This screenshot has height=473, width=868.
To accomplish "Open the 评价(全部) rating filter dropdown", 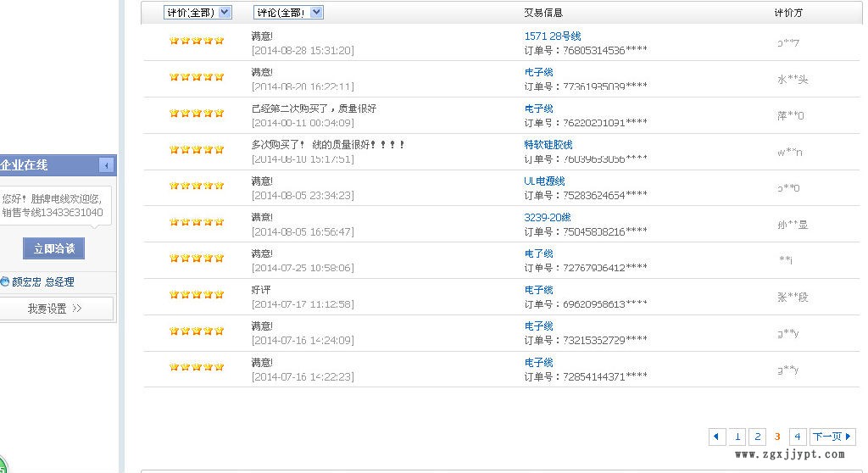I will click(198, 13).
